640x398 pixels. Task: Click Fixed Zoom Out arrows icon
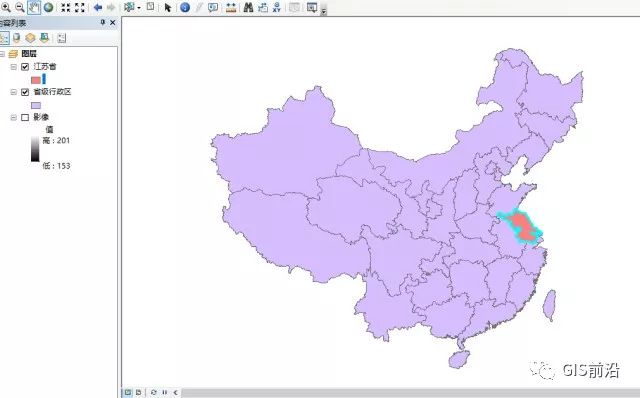pyautogui.click(x=80, y=7)
